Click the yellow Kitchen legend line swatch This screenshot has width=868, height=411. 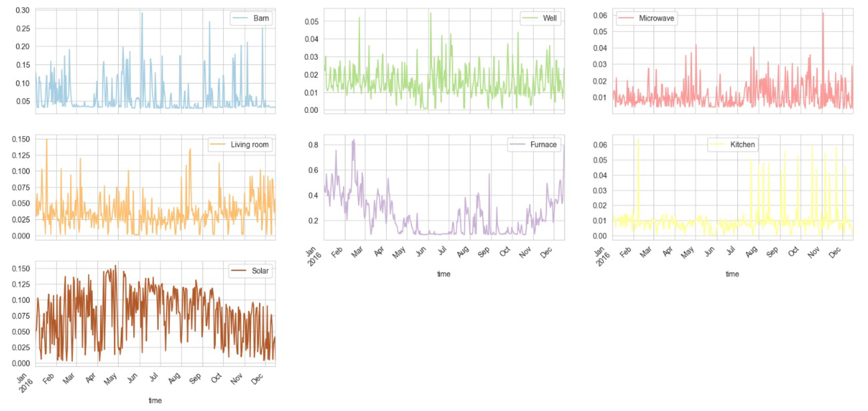tap(717, 144)
